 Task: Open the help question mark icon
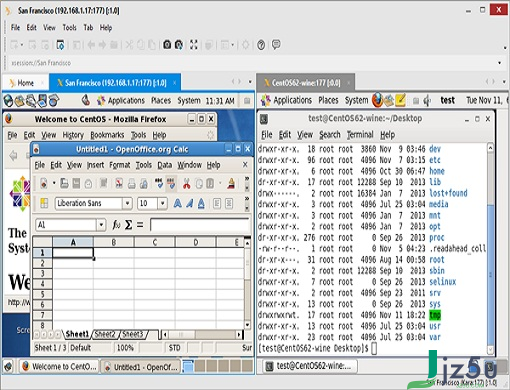[261, 45]
